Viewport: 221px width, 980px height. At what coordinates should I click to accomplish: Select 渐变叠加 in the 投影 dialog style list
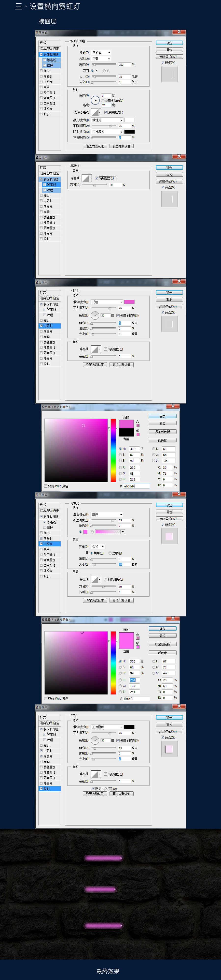49,773
